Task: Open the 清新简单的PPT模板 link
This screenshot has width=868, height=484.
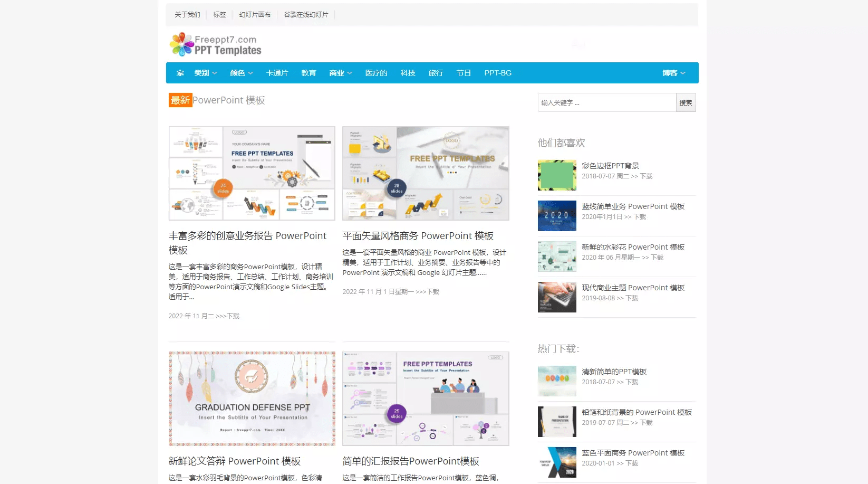Action: tap(614, 372)
